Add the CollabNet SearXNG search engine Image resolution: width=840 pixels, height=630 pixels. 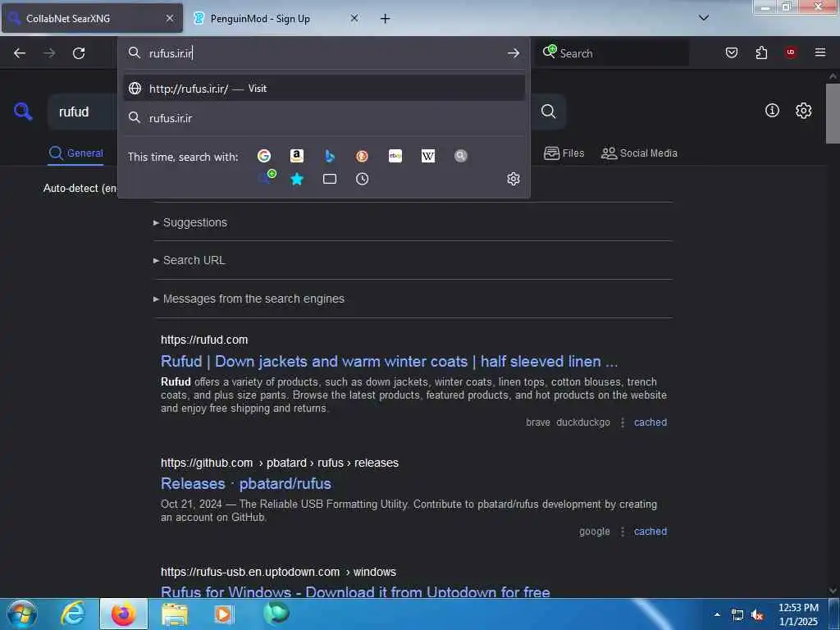click(x=267, y=177)
